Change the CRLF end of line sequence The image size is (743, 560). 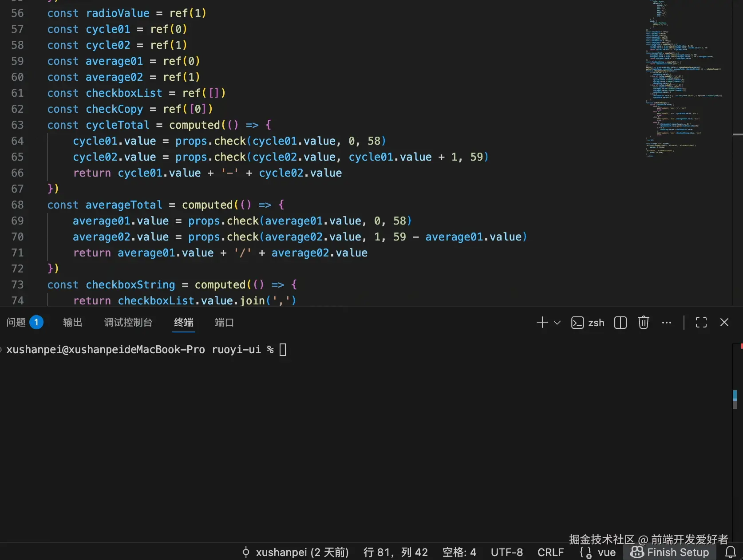550,552
